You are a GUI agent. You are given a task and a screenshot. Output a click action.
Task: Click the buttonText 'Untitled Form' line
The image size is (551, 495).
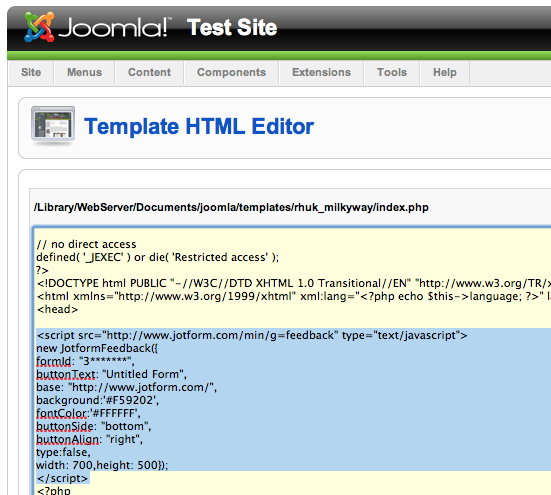111,374
